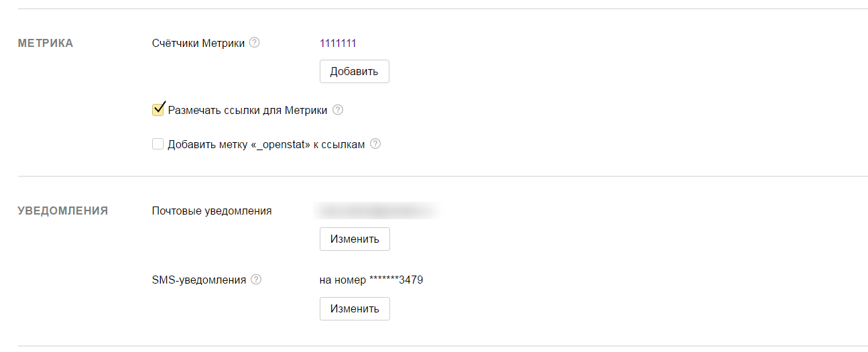Click Изменить under Почтовые уведомления
Screen dimensions: 868x352
[x=355, y=239]
